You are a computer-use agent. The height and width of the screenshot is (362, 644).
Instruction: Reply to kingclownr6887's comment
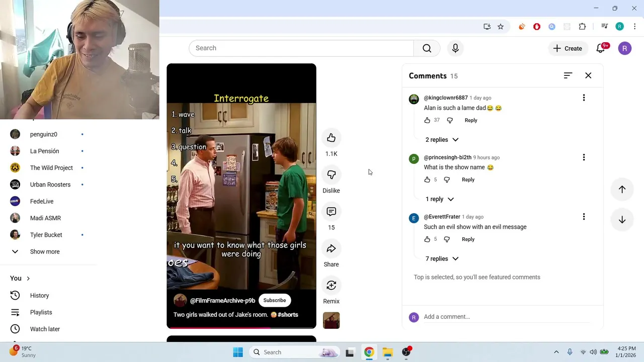pyautogui.click(x=471, y=120)
